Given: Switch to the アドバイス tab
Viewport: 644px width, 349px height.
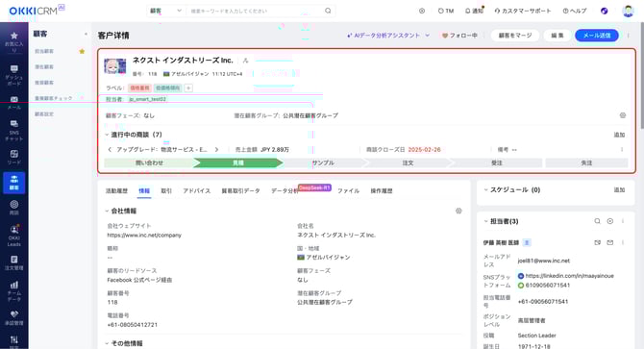Looking at the screenshot, I should (197, 191).
